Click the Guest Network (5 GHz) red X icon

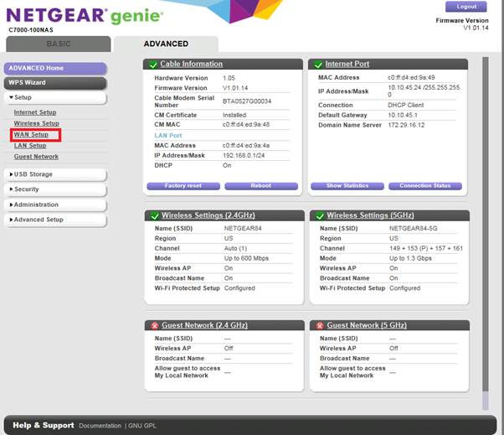pyautogui.click(x=320, y=325)
